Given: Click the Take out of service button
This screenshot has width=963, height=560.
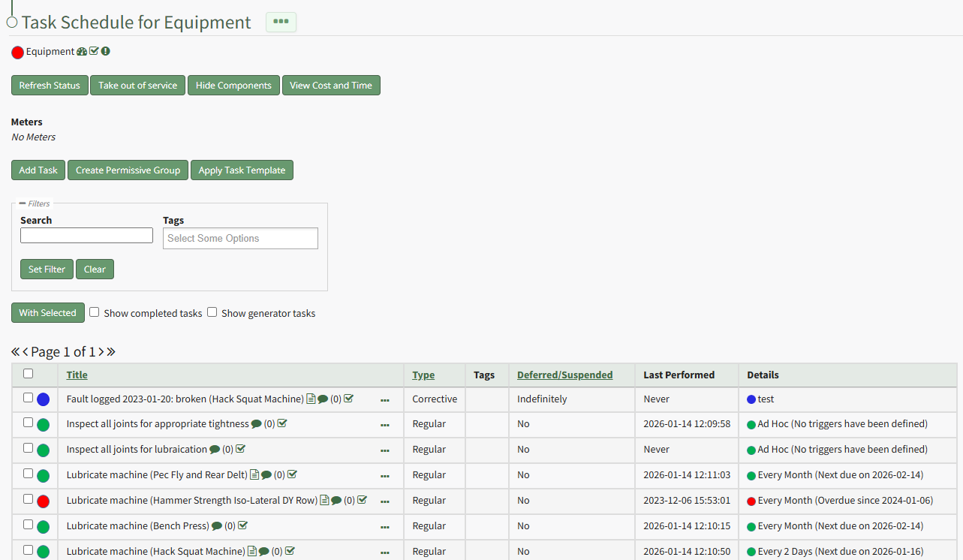Looking at the screenshot, I should [137, 86].
